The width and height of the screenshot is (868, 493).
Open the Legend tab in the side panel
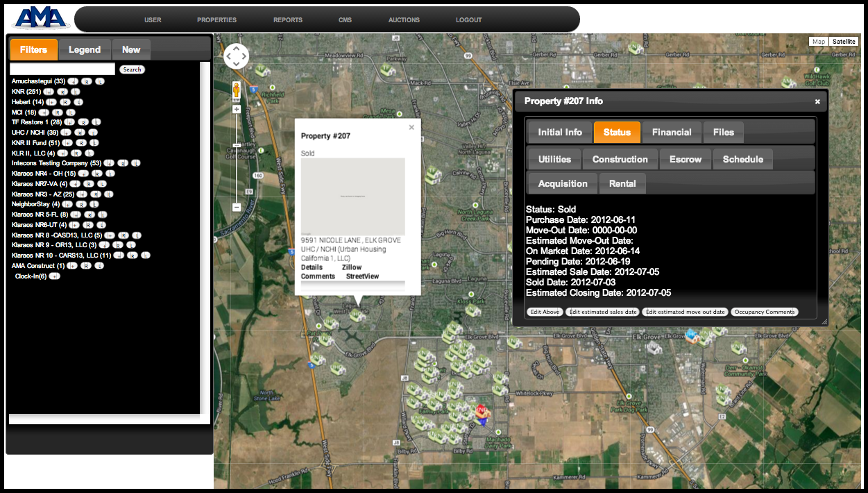click(85, 50)
